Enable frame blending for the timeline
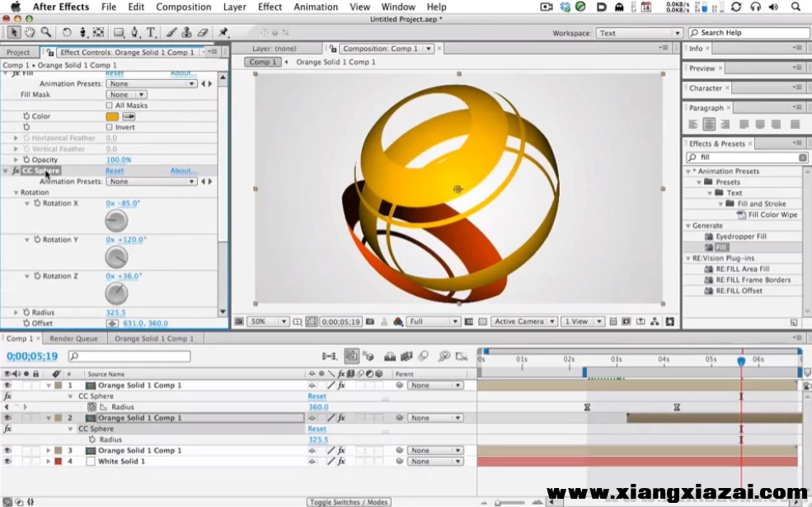Image resolution: width=812 pixels, height=507 pixels. point(406,356)
